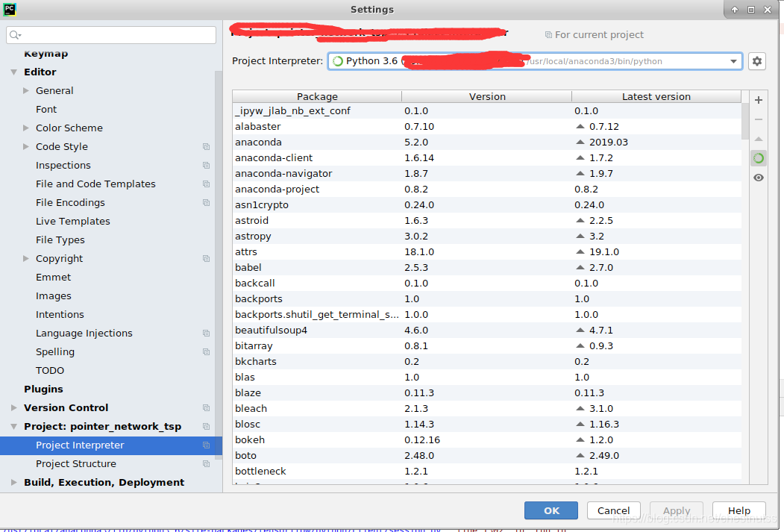Select the beautifulsoup4 package row
Screen dimensions: 784x532
coord(487,330)
